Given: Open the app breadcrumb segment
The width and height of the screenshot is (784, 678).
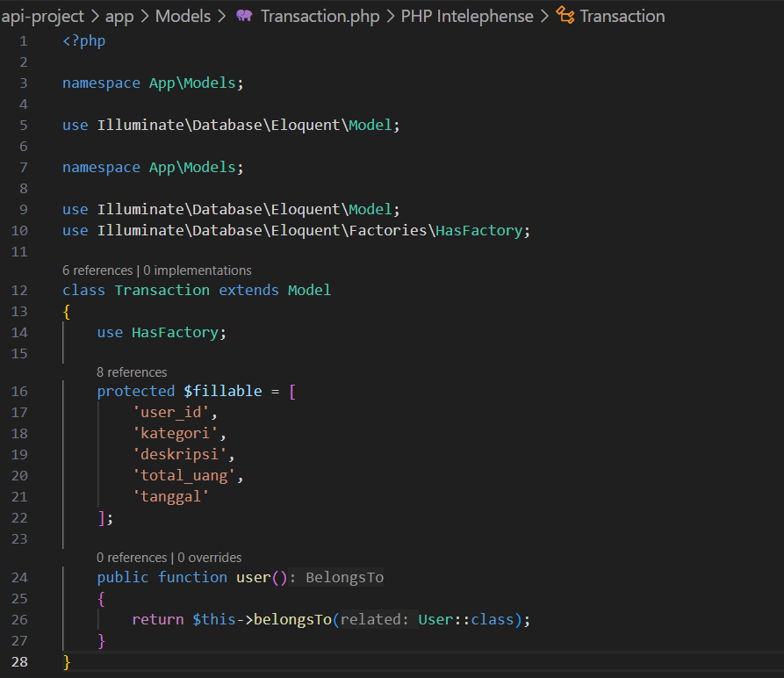Looking at the screenshot, I should [119, 16].
